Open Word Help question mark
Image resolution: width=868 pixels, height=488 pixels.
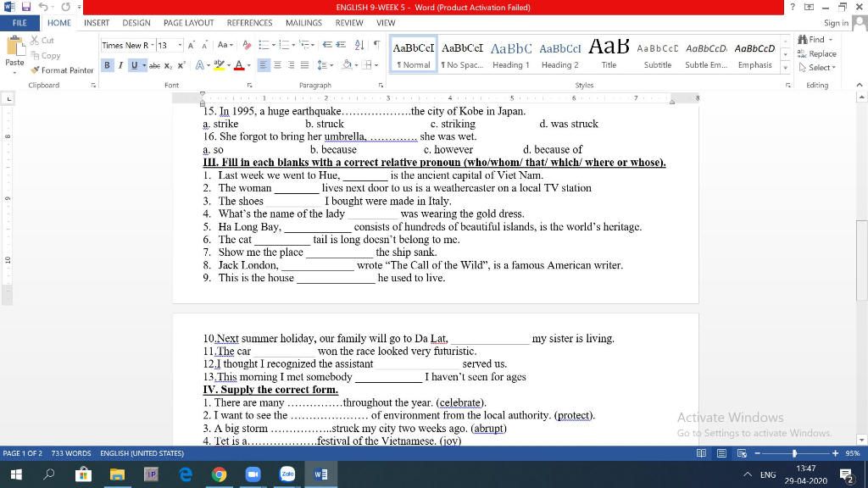[x=793, y=7]
